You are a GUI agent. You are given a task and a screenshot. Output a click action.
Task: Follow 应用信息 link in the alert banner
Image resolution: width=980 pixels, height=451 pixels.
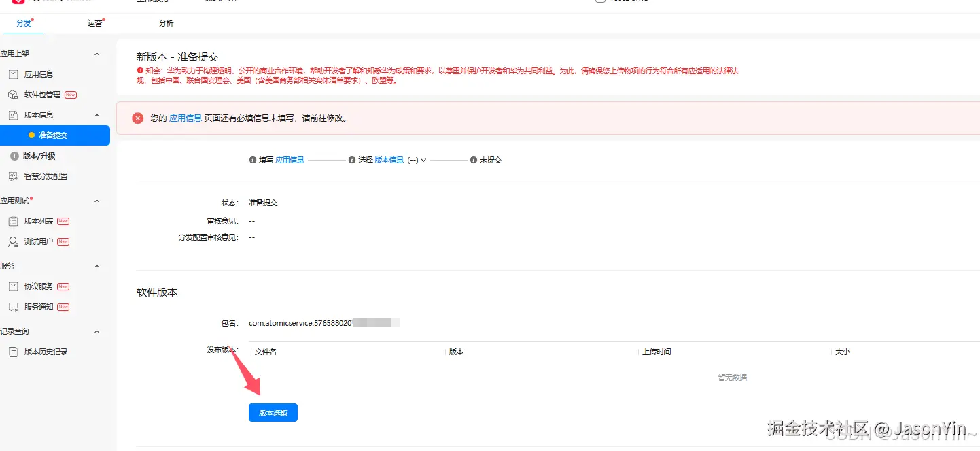click(x=186, y=118)
